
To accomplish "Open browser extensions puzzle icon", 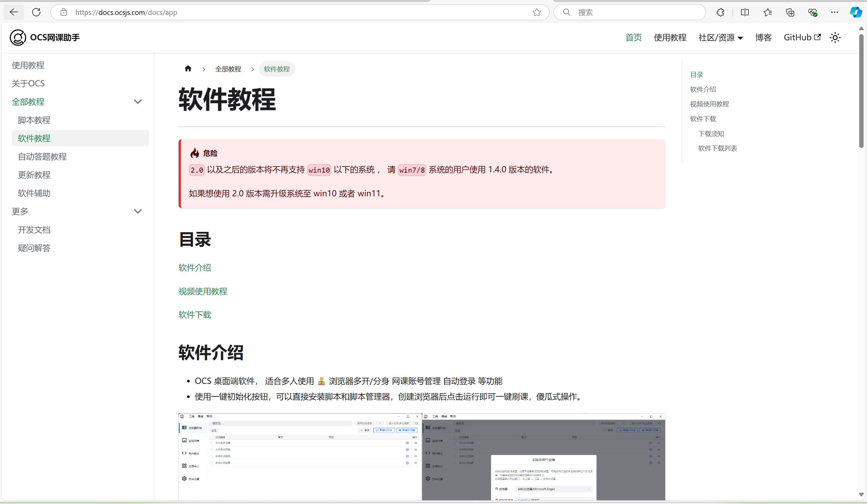I will pos(720,13).
